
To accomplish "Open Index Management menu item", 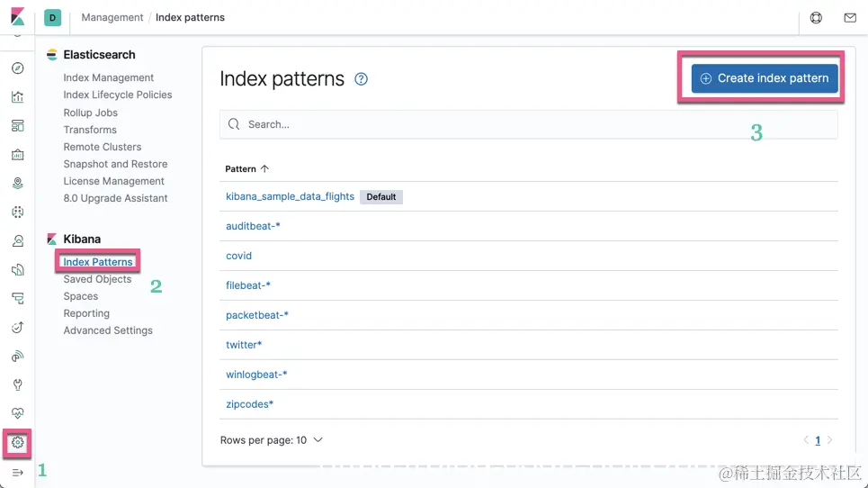I will tap(109, 77).
